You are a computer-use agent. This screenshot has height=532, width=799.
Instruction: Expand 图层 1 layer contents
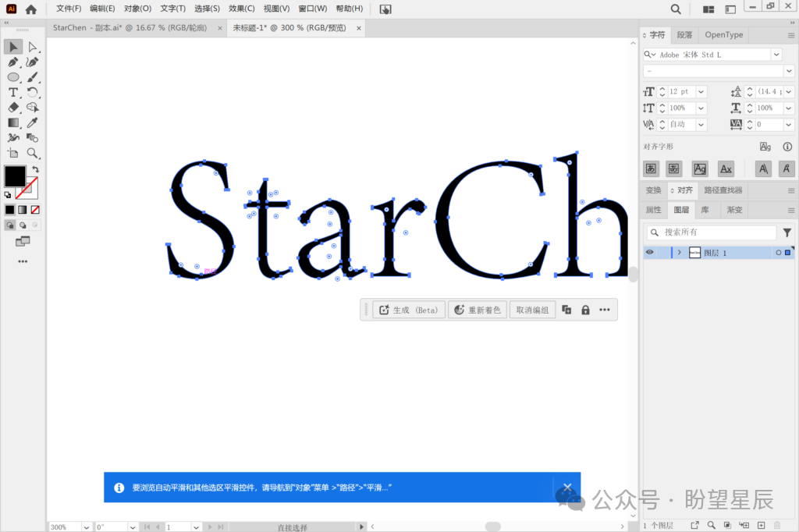pos(680,252)
